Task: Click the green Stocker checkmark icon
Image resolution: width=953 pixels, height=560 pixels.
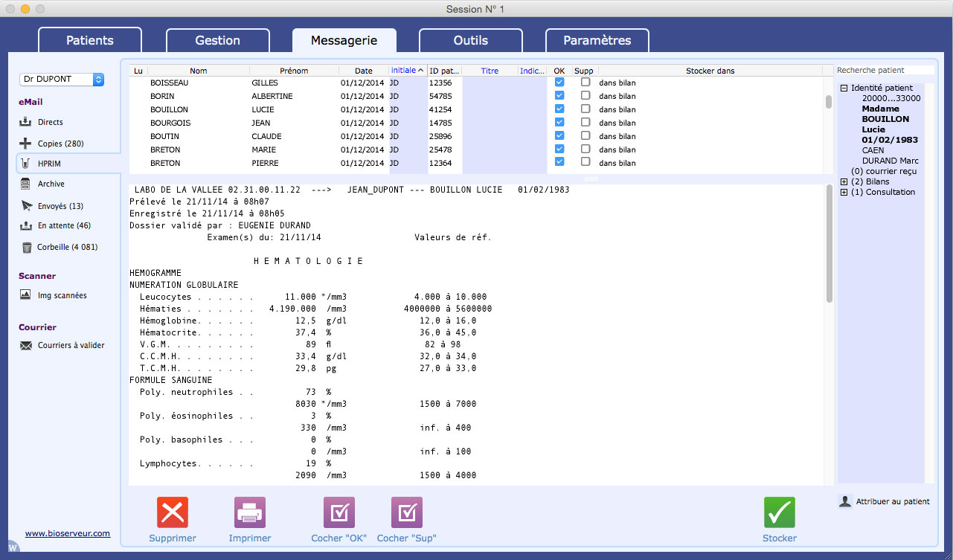Action: point(780,512)
